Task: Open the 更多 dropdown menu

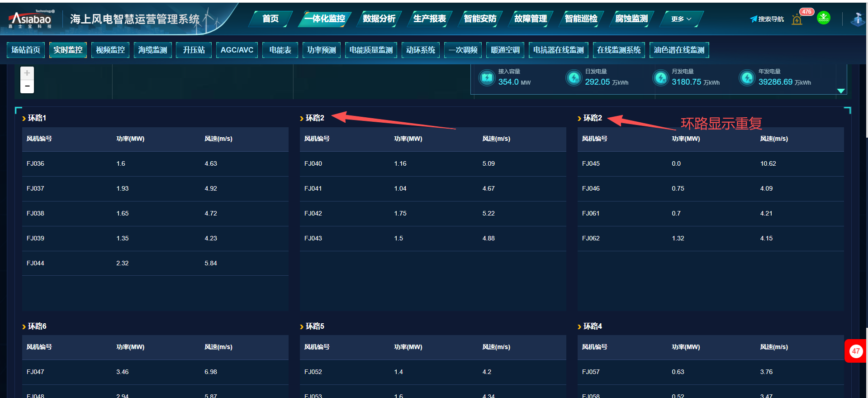Action: tap(681, 19)
